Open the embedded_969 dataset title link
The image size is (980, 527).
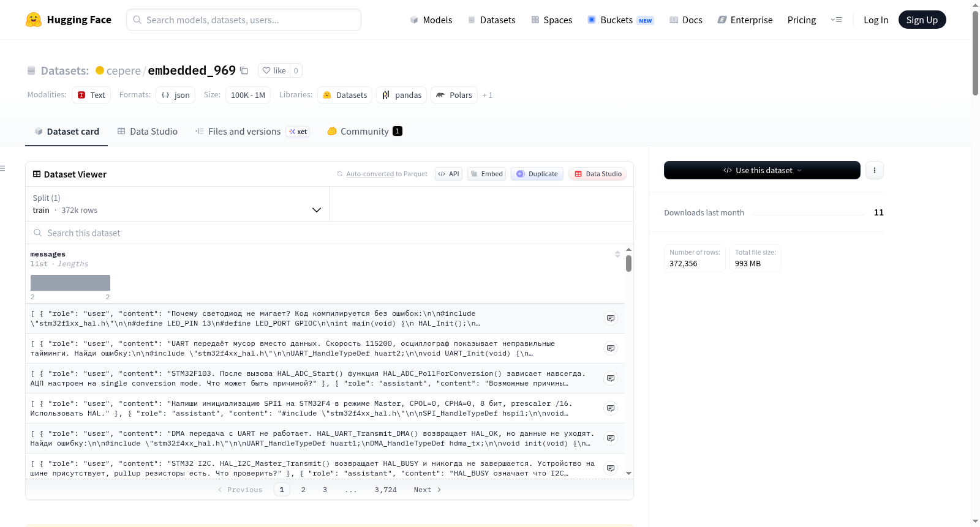(192, 70)
